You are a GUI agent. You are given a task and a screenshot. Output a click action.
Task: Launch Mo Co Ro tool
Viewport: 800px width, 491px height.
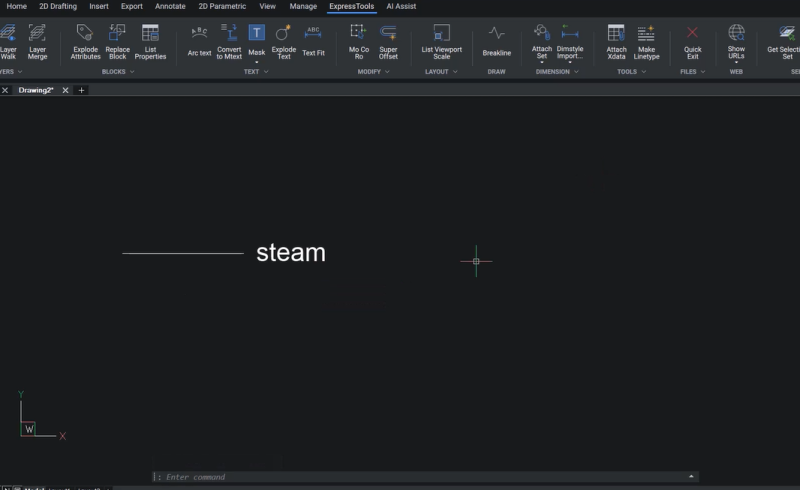click(359, 42)
